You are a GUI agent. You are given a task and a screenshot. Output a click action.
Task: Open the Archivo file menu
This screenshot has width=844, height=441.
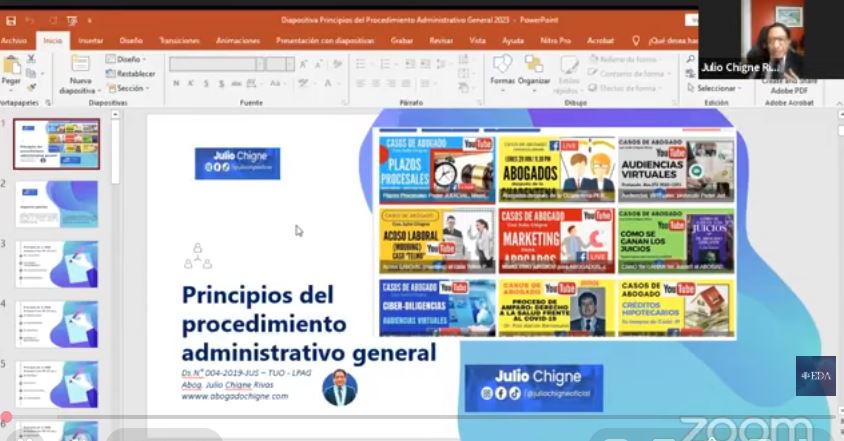pos(14,40)
